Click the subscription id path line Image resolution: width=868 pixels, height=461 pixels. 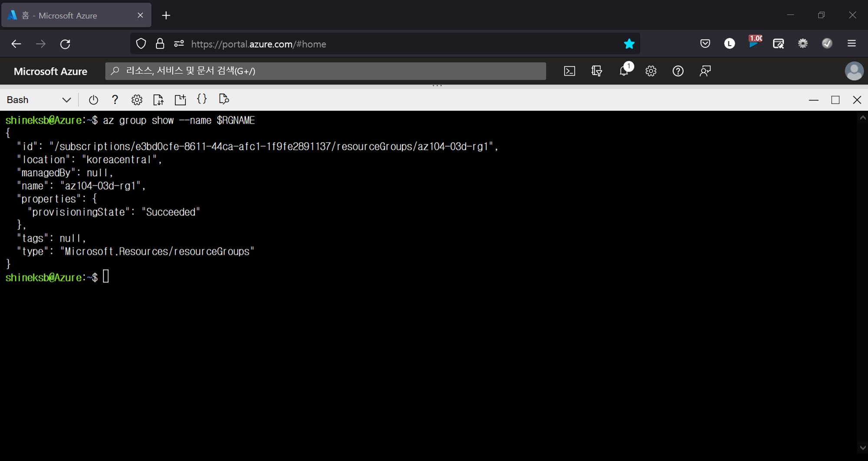257,147
